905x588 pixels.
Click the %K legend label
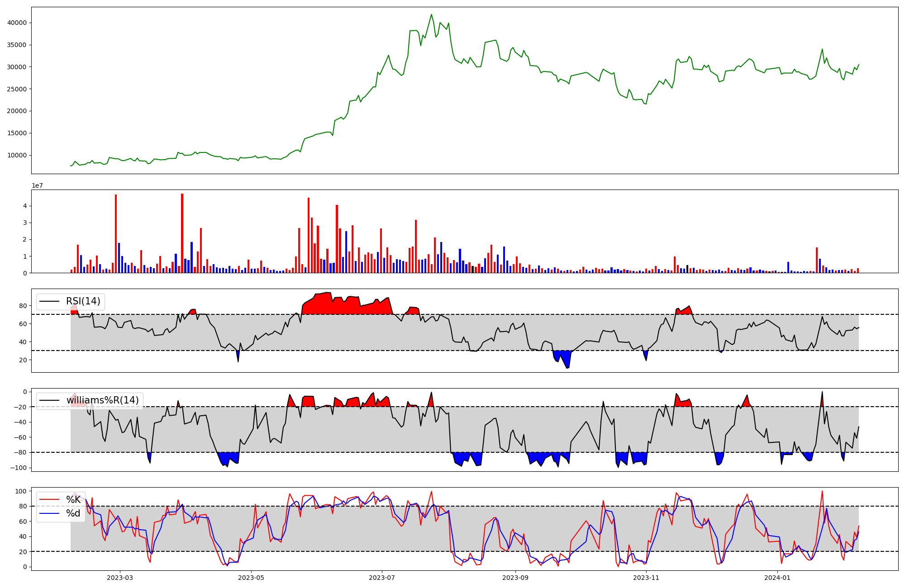pyautogui.click(x=73, y=499)
